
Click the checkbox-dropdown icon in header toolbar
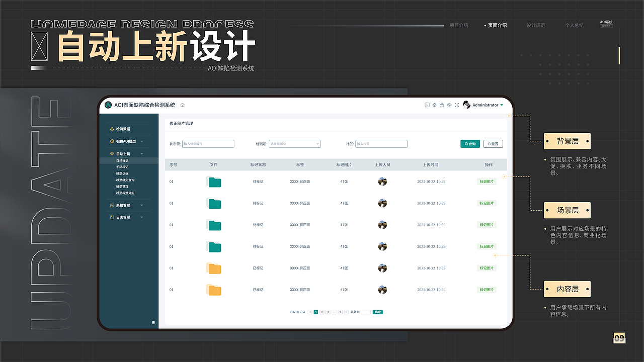coord(427,105)
